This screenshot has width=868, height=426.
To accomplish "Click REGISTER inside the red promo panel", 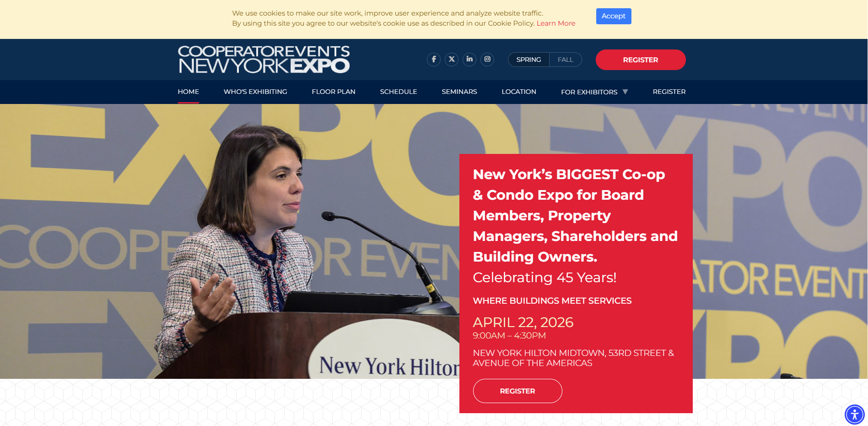I will (x=517, y=391).
